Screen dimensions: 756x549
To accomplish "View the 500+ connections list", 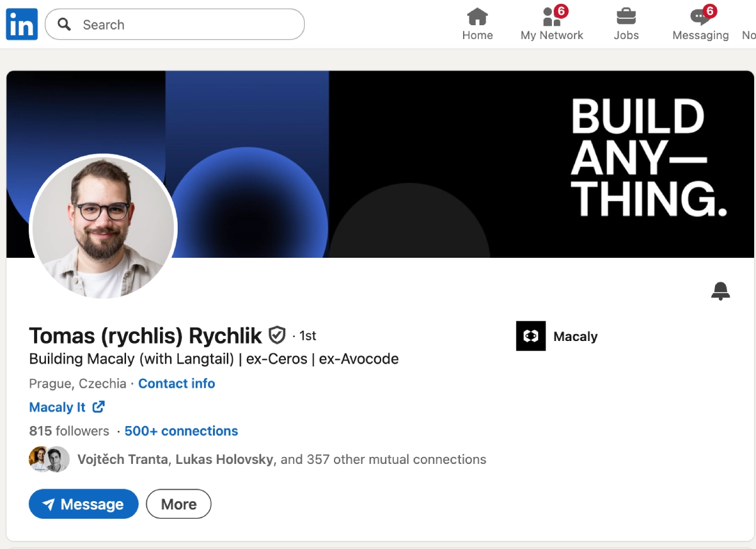I will 181,431.
